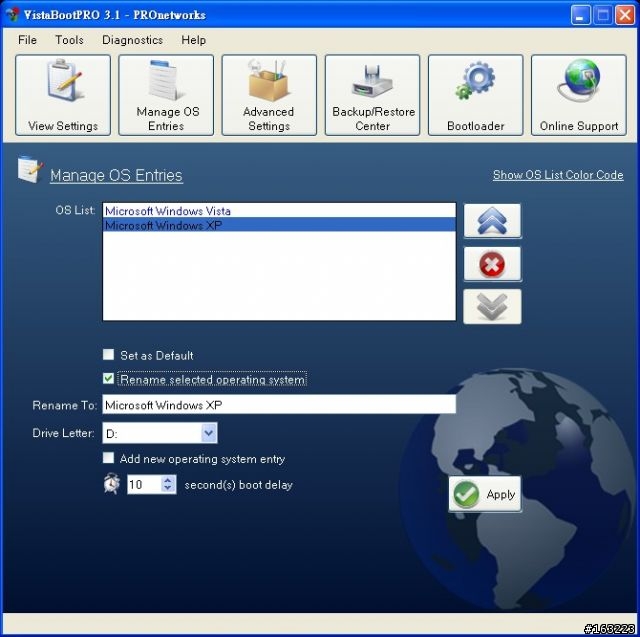Enable Set as Default checkbox

point(109,354)
